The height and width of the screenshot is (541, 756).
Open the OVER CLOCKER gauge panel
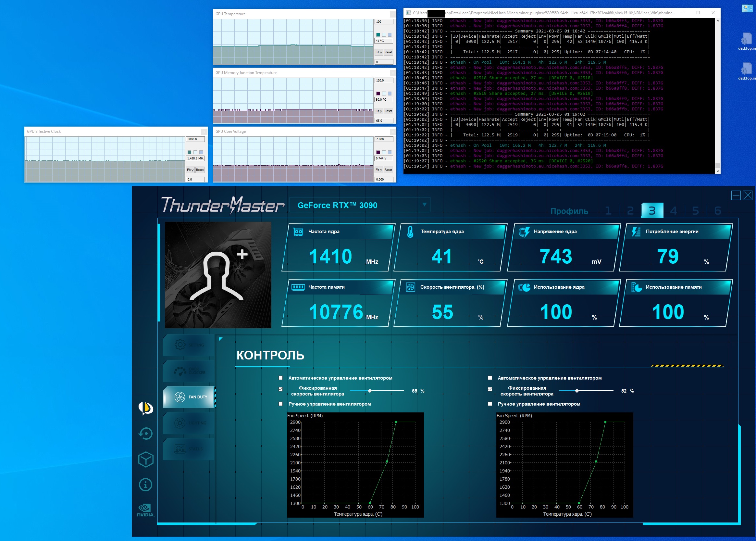point(189,371)
